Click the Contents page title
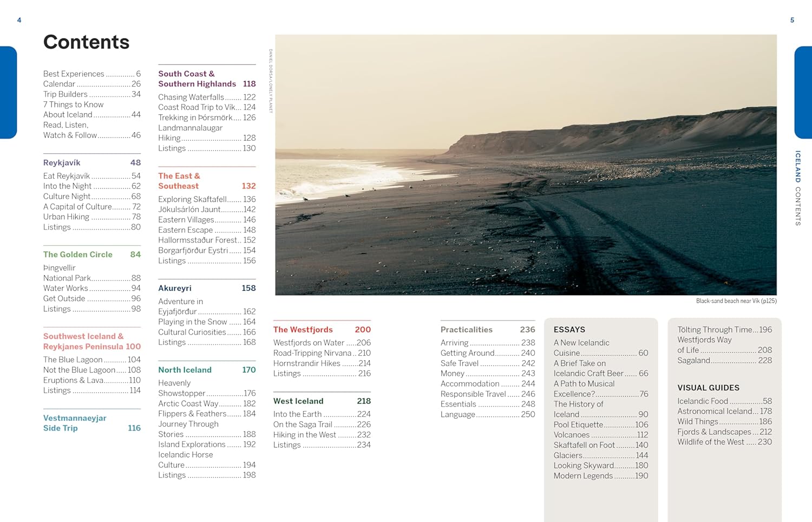 coord(86,42)
